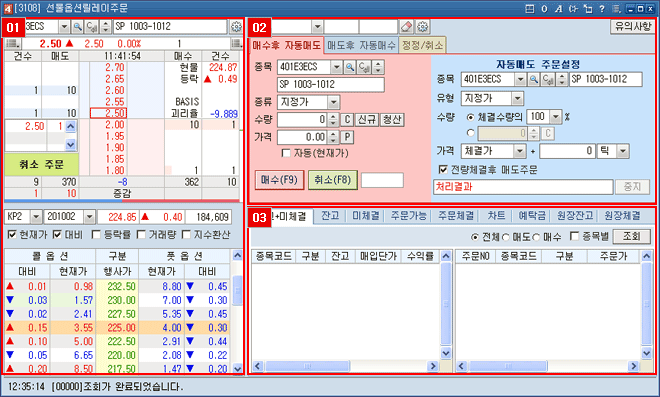660x397 pixels.
Task: Click the help question mark in title bar
Action: click(601, 8)
